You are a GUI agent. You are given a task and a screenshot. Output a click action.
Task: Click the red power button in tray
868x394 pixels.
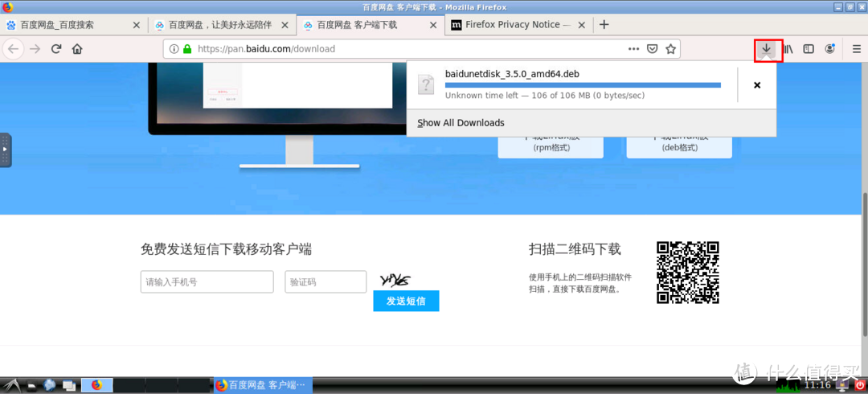[x=860, y=384]
